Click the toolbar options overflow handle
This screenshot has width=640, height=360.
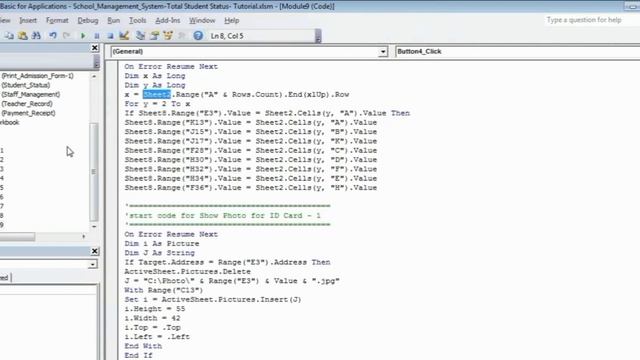click(318, 36)
